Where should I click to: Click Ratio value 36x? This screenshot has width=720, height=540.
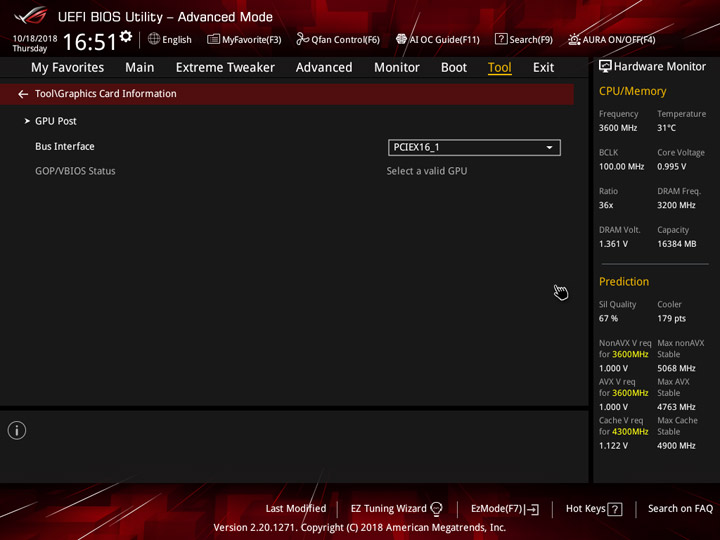(606, 205)
